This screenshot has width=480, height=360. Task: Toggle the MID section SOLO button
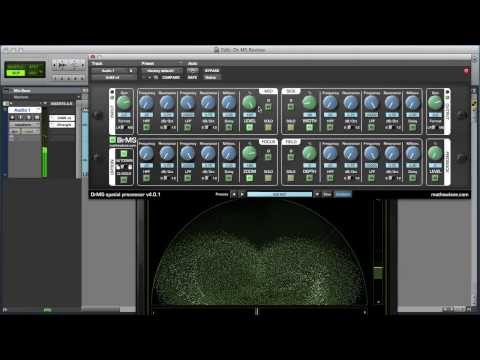[x=268, y=127]
